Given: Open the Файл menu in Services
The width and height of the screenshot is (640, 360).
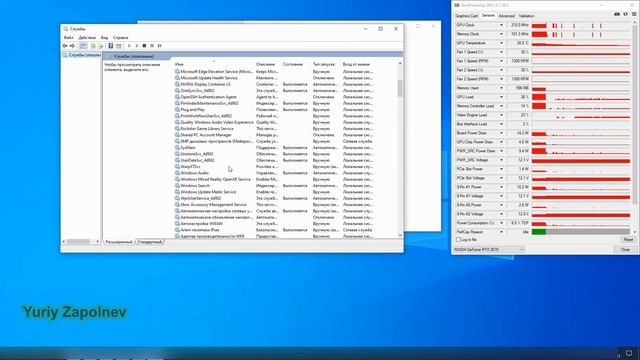Looking at the screenshot, I should coord(69,38).
